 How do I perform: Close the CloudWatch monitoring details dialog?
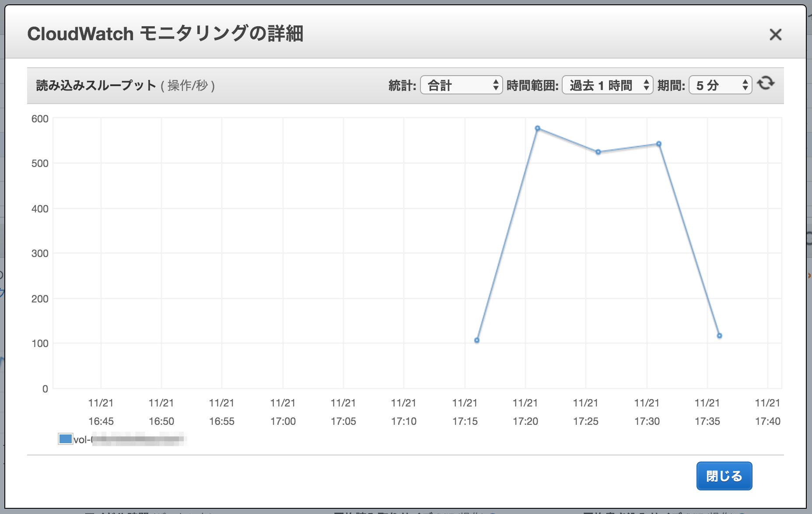coord(775,35)
